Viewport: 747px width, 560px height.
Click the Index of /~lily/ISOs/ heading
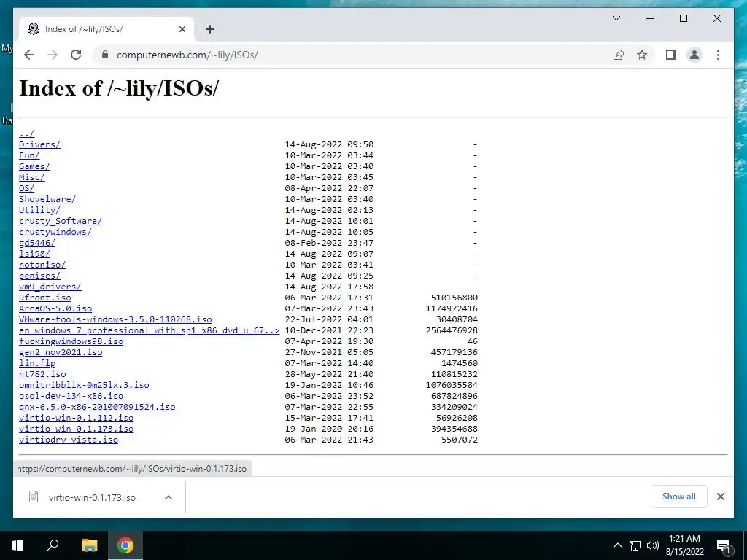tap(119, 88)
